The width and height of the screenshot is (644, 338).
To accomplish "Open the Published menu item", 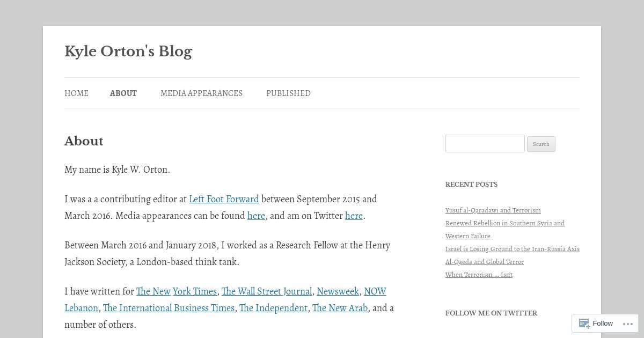I will click(x=288, y=93).
